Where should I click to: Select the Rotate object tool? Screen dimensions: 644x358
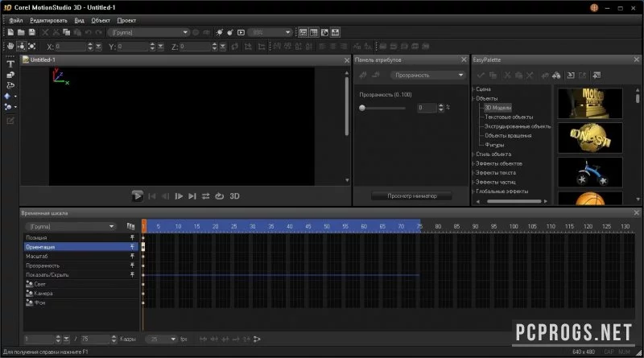21,47
